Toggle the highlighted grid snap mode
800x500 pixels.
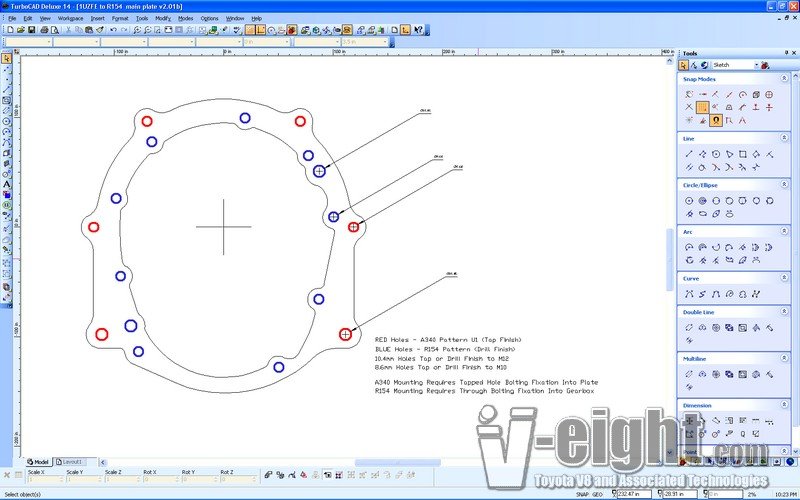click(703, 107)
